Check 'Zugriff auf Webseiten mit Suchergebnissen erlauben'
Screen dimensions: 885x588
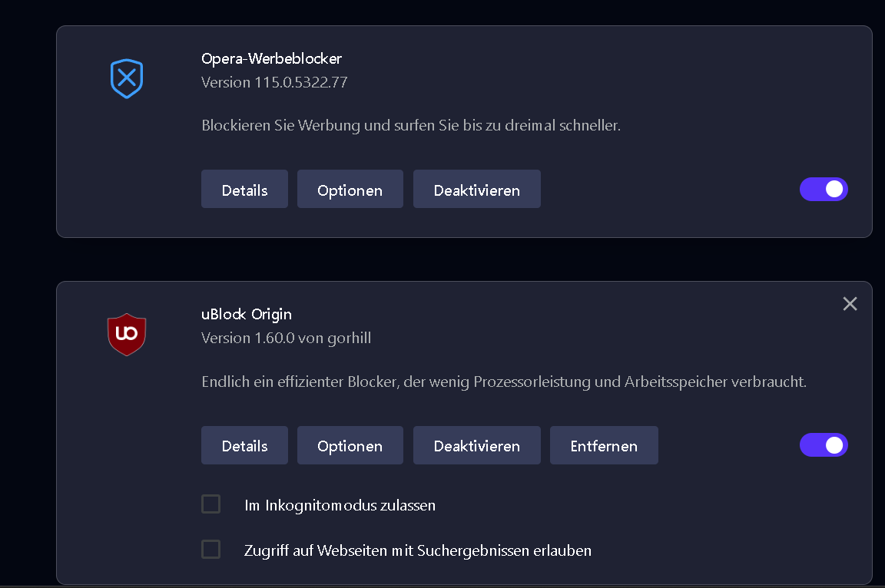pyautogui.click(x=210, y=550)
